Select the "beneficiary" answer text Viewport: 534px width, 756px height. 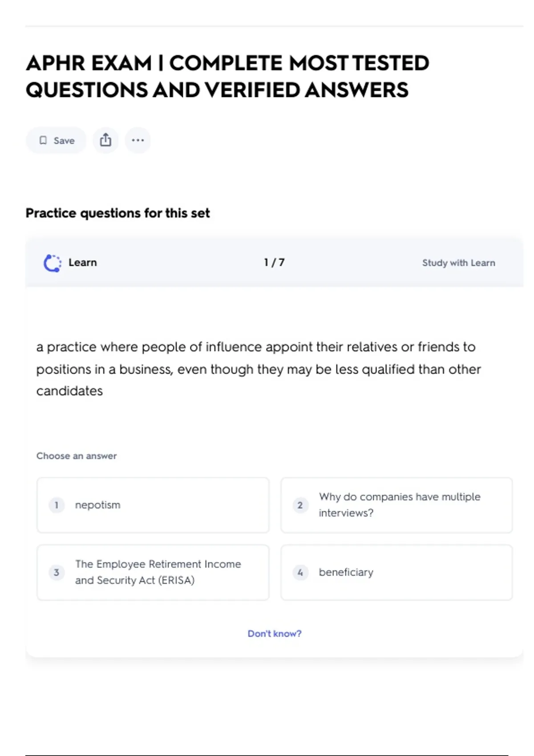346,572
